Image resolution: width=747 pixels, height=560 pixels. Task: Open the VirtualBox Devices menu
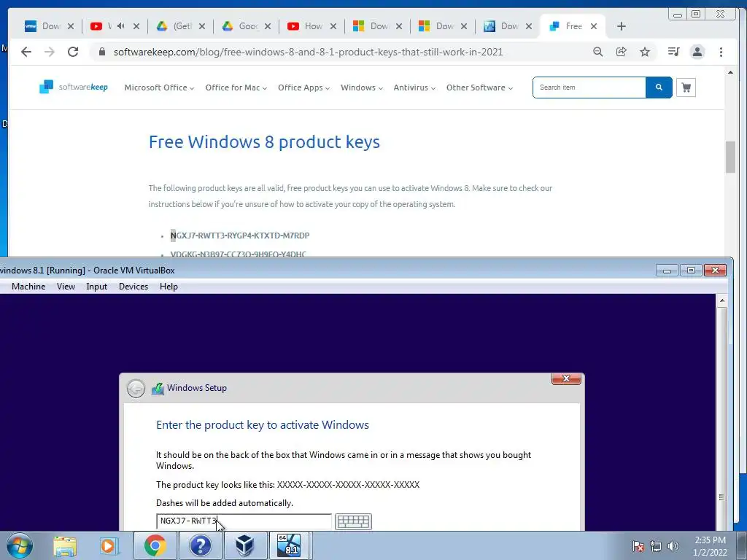[x=133, y=286]
